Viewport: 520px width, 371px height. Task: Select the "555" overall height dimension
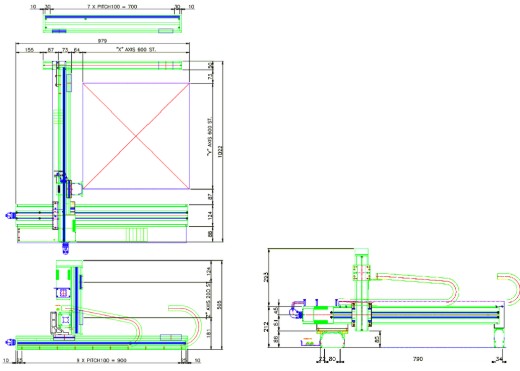click(x=219, y=305)
